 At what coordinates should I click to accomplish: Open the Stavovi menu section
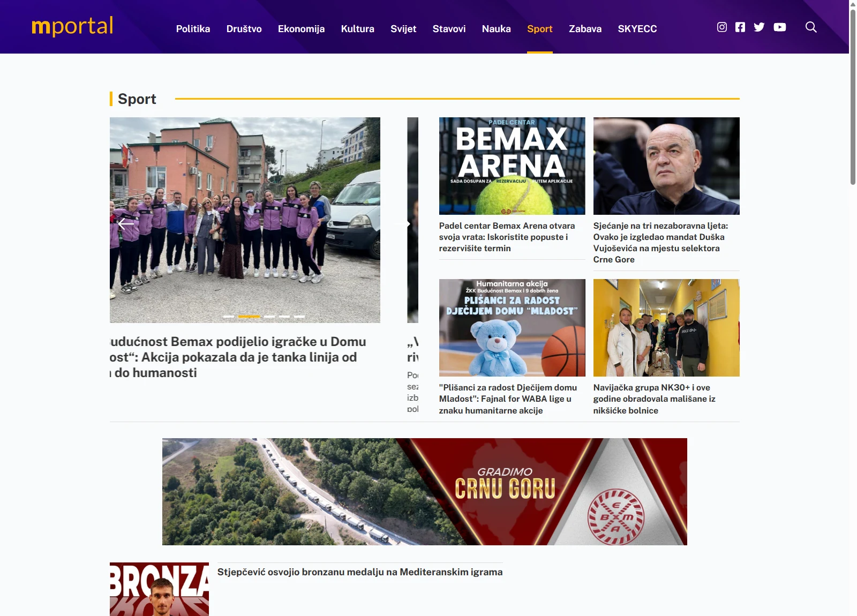[x=449, y=29]
